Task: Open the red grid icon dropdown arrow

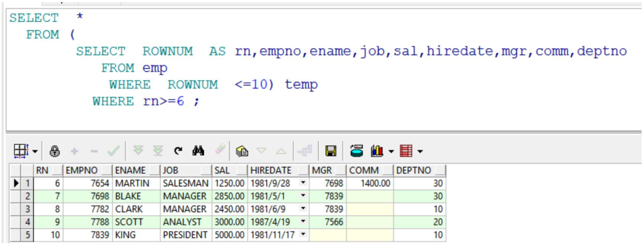Action: 420,152
